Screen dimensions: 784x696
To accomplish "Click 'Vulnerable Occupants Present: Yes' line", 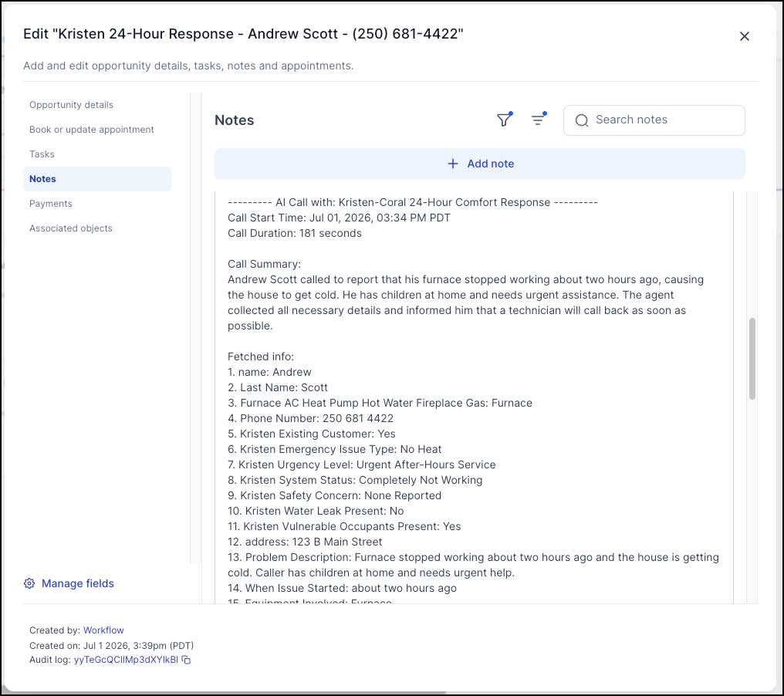I will pos(344,526).
